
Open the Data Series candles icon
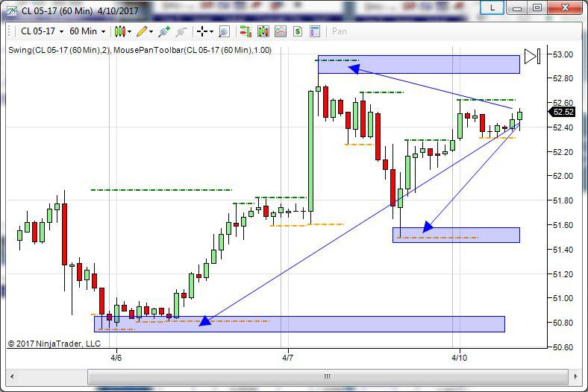(x=263, y=31)
